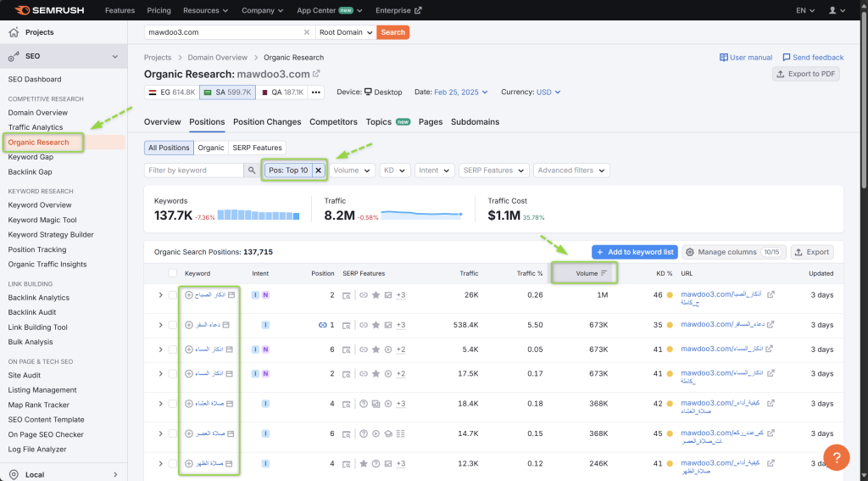The height and width of the screenshot is (481, 868).
Task: Click Export to PDF button
Action: [805, 74]
